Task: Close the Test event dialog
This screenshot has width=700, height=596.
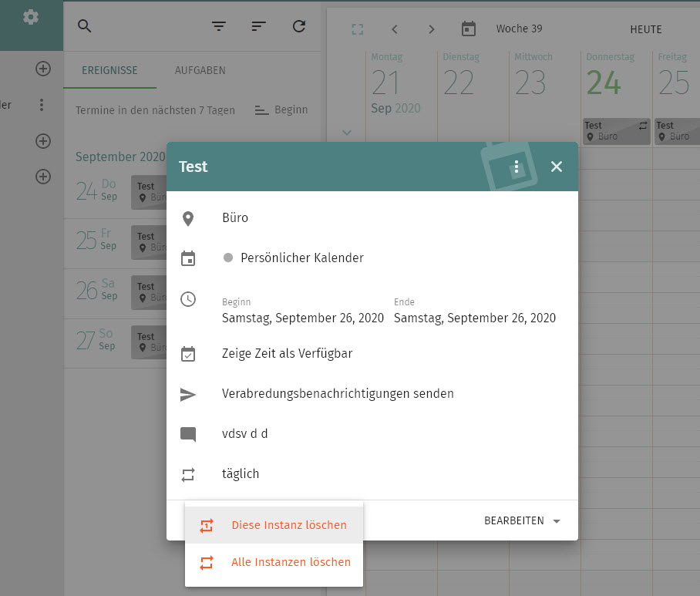Action: tap(557, 167)
